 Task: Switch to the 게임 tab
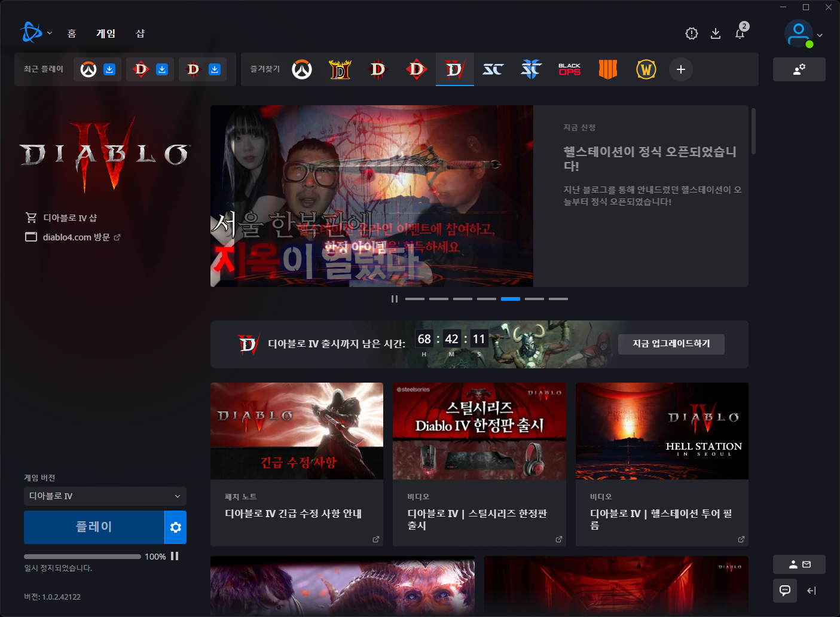click(106, 33)
